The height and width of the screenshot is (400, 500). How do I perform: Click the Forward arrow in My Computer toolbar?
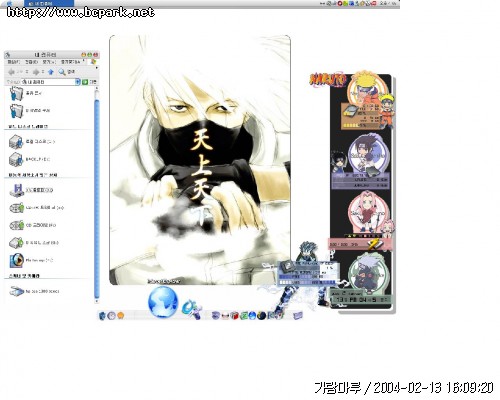(36, 72)
